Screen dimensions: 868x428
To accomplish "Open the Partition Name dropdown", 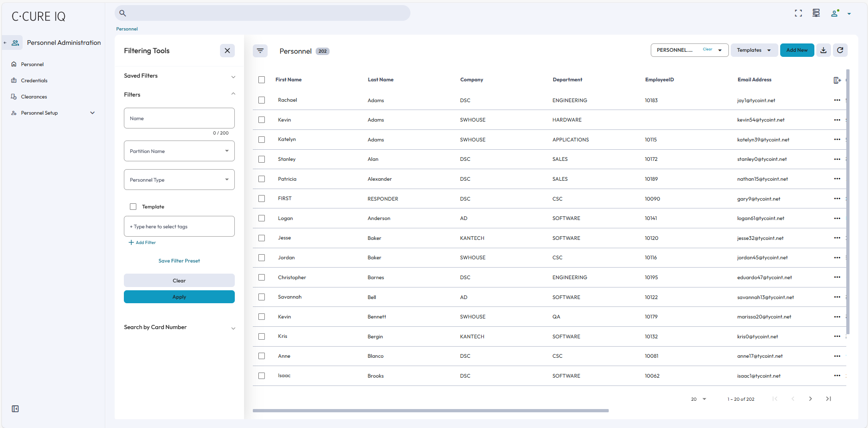I will (179, 151).
